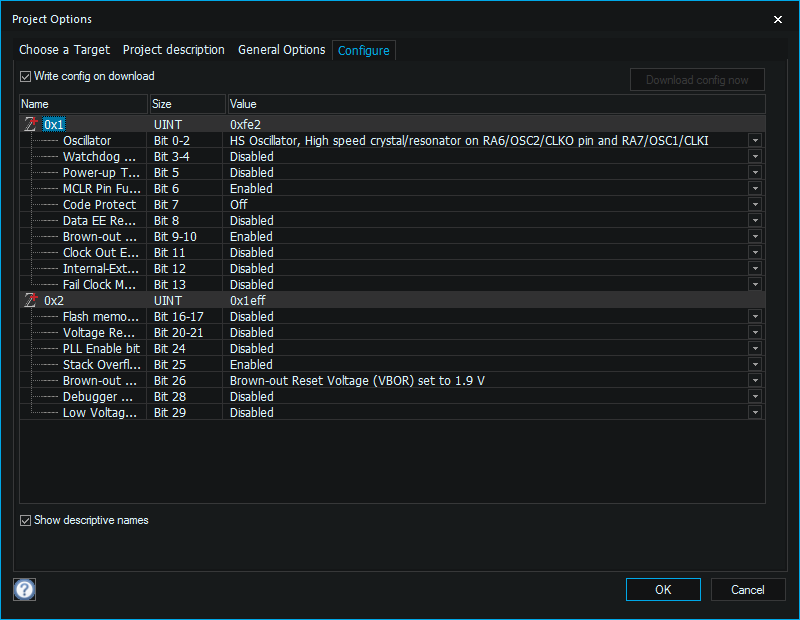
Task: Click the Name column header
Action: click(x=84, y=104)
